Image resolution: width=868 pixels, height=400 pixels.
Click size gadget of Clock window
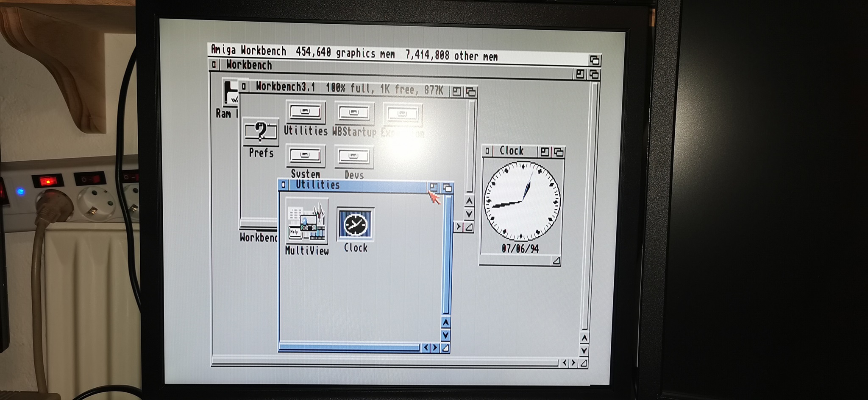tap(556, 261)
